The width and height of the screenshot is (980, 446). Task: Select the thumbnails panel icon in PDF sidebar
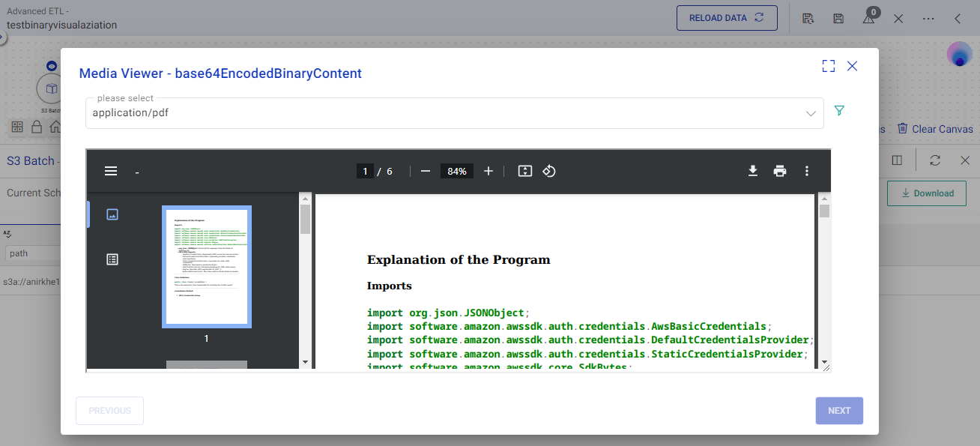(x=111, y=214)
